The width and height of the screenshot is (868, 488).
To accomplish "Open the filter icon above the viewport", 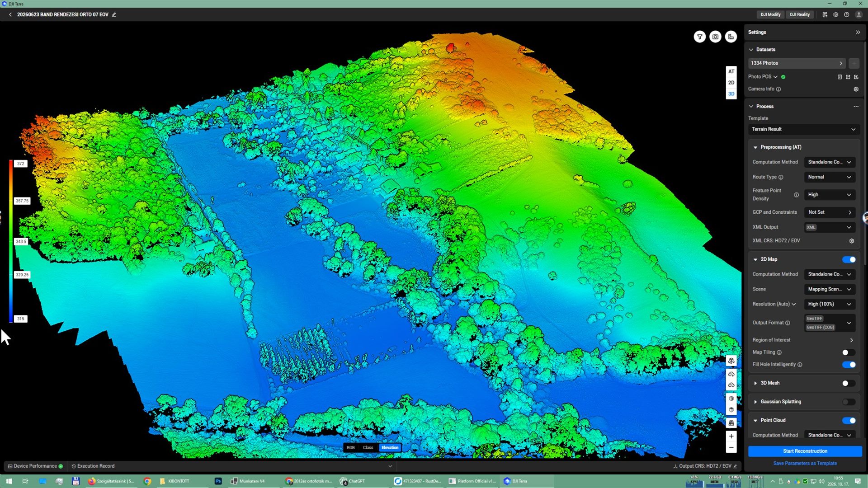I will pos(699,37).
